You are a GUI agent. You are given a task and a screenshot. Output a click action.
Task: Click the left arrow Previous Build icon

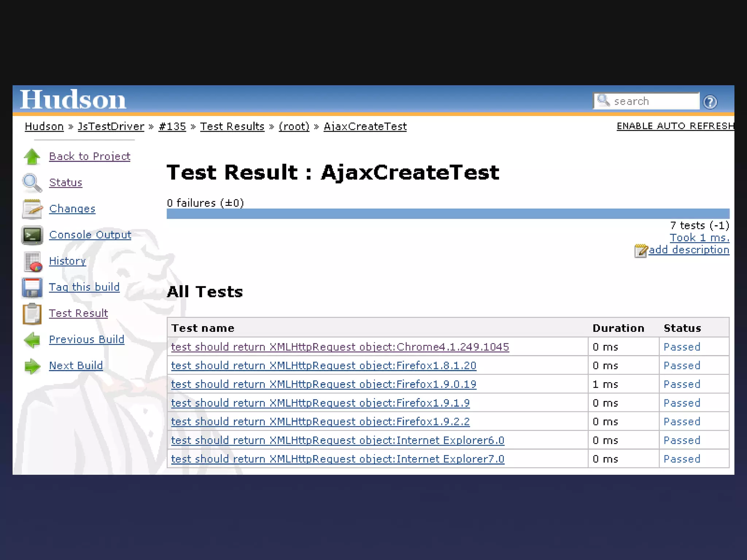coord(32,340)
